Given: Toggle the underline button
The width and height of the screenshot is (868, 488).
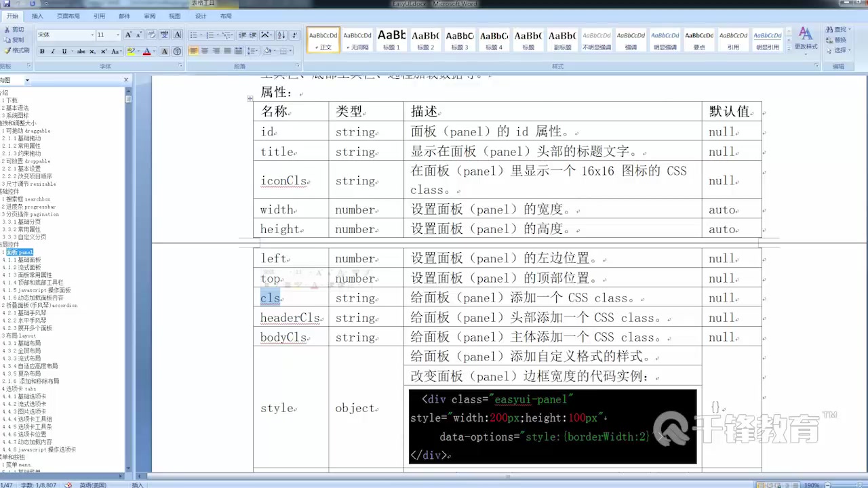Looking at the screenshot, I should coord(66,52).
